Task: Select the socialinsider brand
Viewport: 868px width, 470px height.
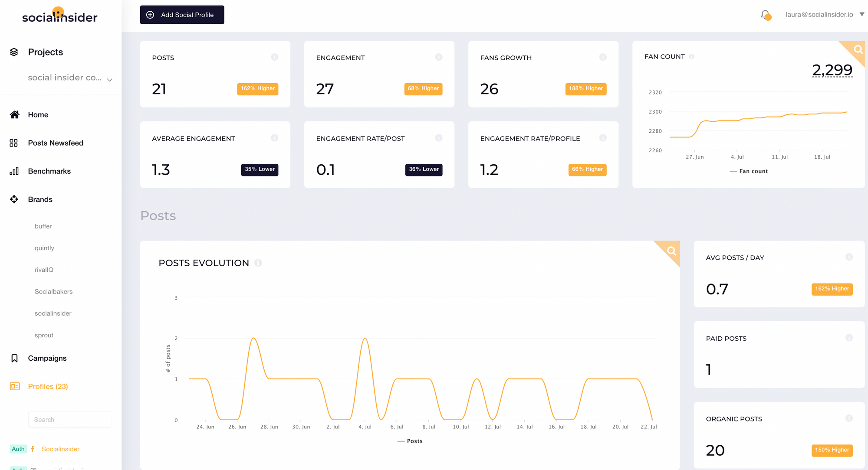Action: pyautogui.click(x=53, y=313)
